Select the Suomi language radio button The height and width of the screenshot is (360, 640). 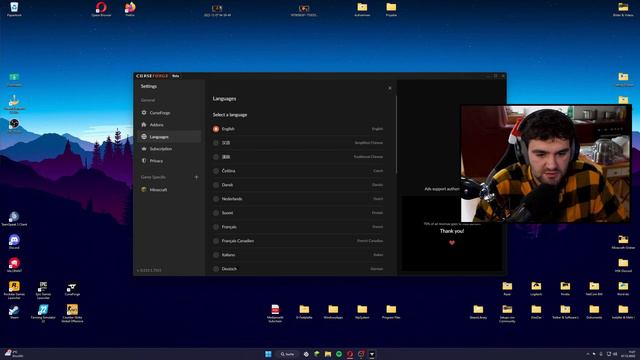click(x=216, y=213)
